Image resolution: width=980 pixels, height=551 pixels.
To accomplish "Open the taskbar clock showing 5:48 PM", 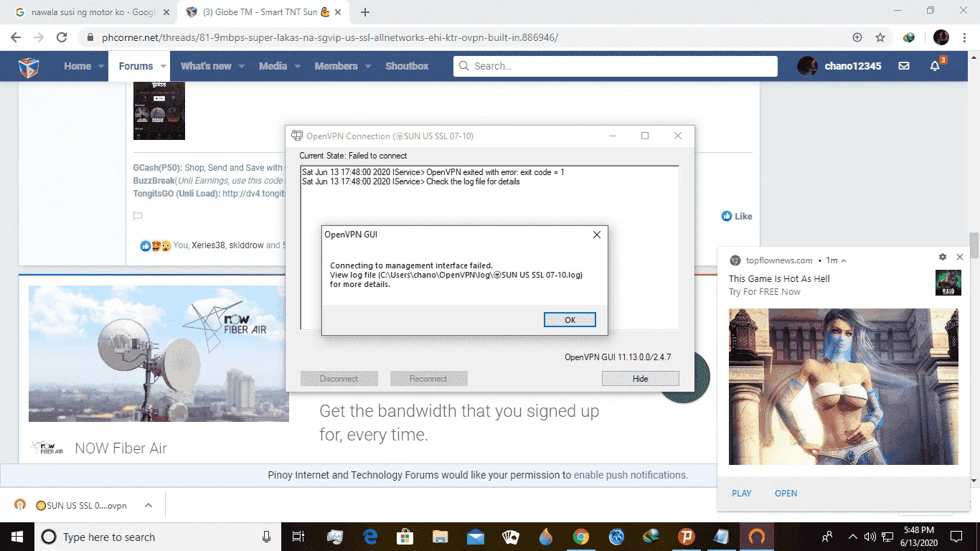I will [x=920, y=537].
